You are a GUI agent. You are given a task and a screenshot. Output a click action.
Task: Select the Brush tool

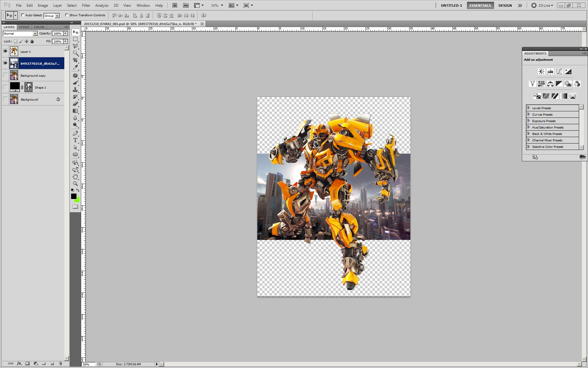pos(75,82)
